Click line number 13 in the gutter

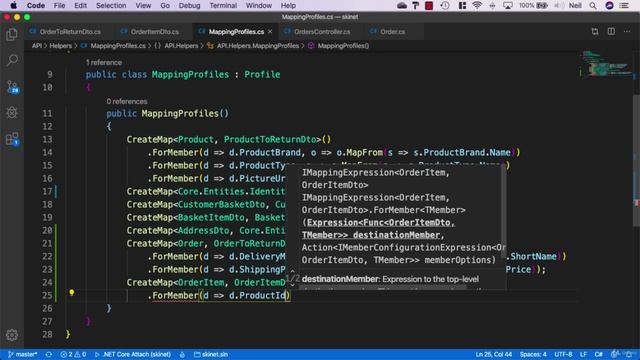point(47,140)
